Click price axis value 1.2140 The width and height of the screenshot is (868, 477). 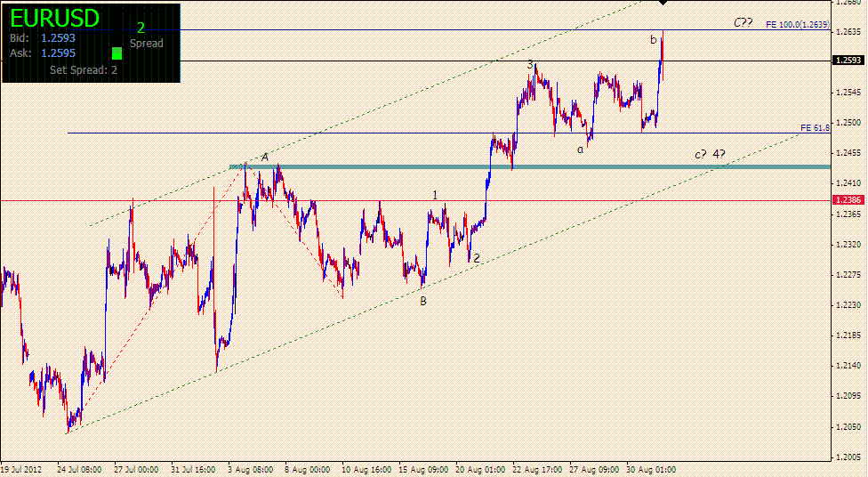pyautogui.click(x=848, y=366)
